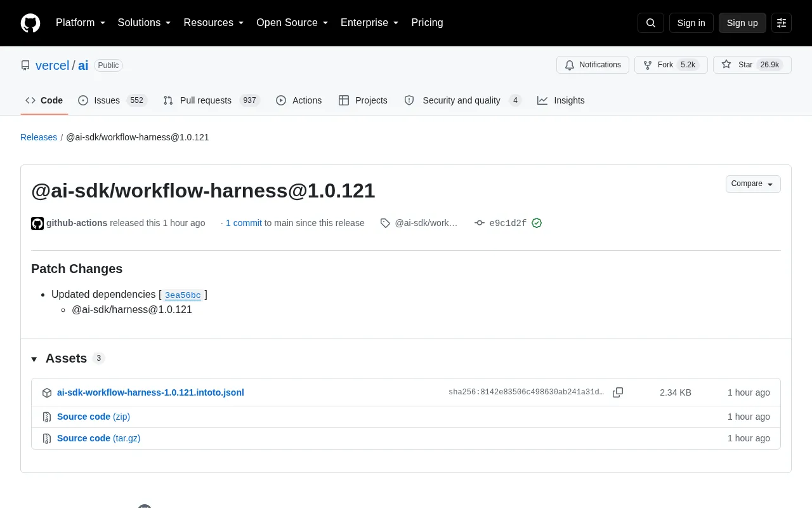Screen dimensions: 812x508
Task: Open the appearance settings icon in header
Action: [x=782, y=23]
